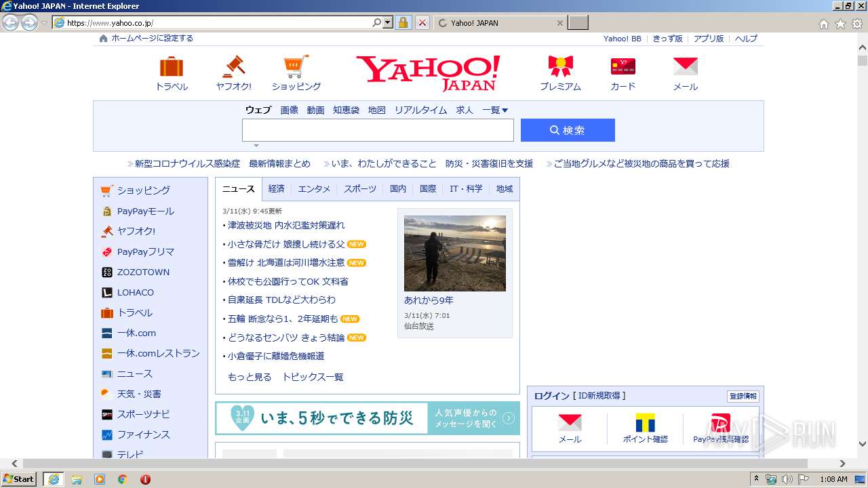Open the Yahoo! BB link
Viewport: 868px width, 488px height.
click(x=622, y=39)
